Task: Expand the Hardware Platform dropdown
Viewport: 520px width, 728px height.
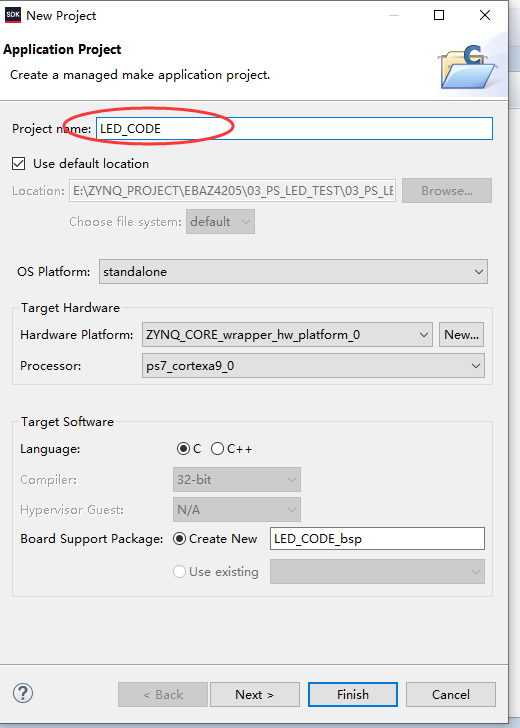Action: click(287, 335)
